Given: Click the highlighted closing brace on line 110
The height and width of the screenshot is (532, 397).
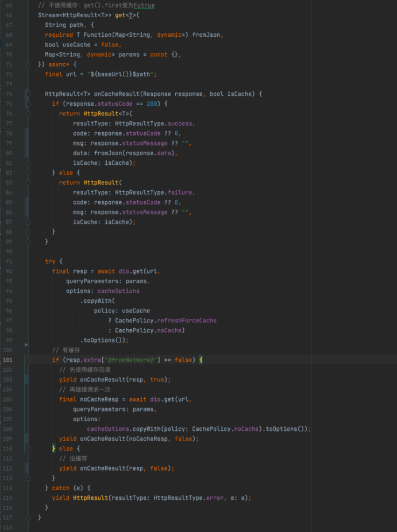Looking at the screenshot, I should click(x=53, y=449).
